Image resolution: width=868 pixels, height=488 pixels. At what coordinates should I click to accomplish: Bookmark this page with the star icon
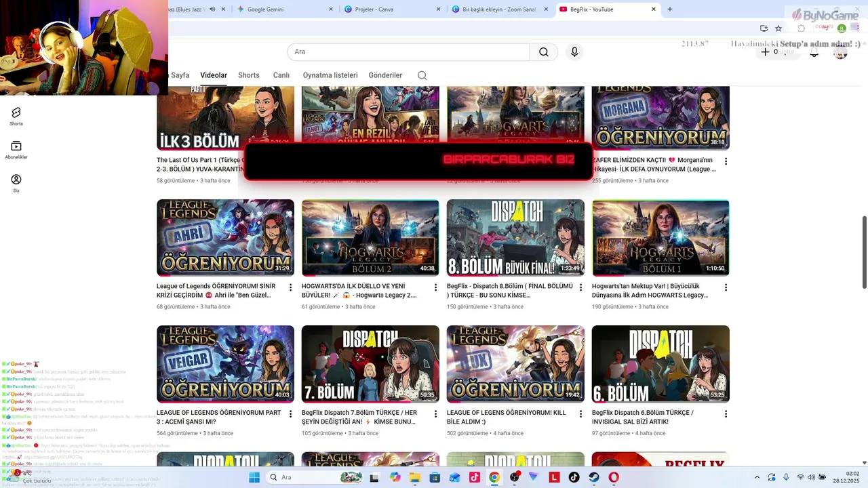pyautogui.click(x=778, y=28)
